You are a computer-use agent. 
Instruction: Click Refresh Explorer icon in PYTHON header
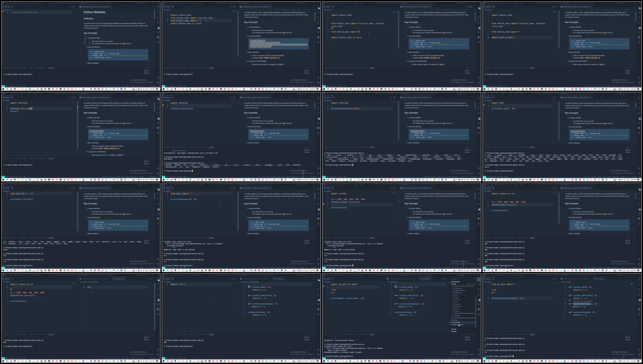(472, 284)
